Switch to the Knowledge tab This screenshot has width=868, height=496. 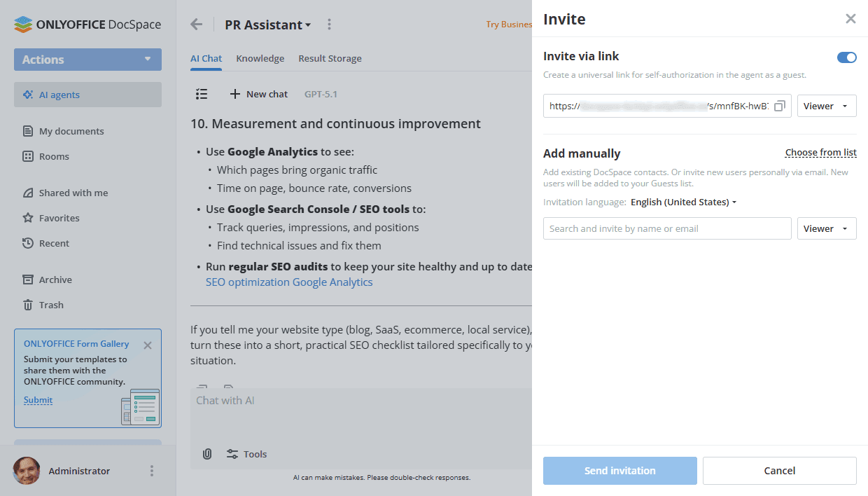tap(260, 58)
